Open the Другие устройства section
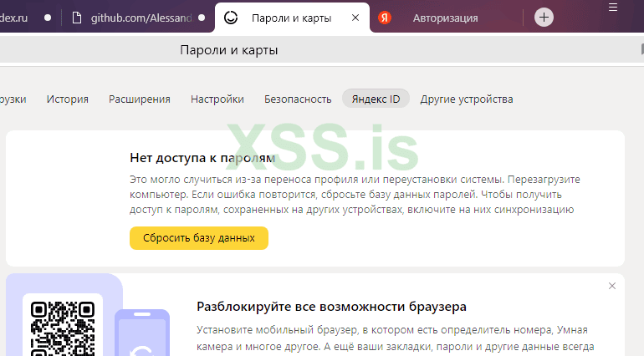 [467, 99]
